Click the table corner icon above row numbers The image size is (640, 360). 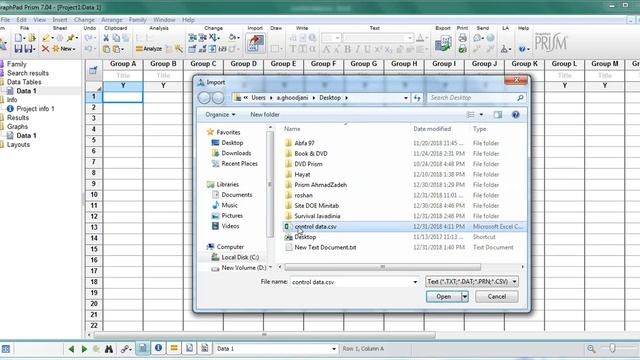click(93, 70)
